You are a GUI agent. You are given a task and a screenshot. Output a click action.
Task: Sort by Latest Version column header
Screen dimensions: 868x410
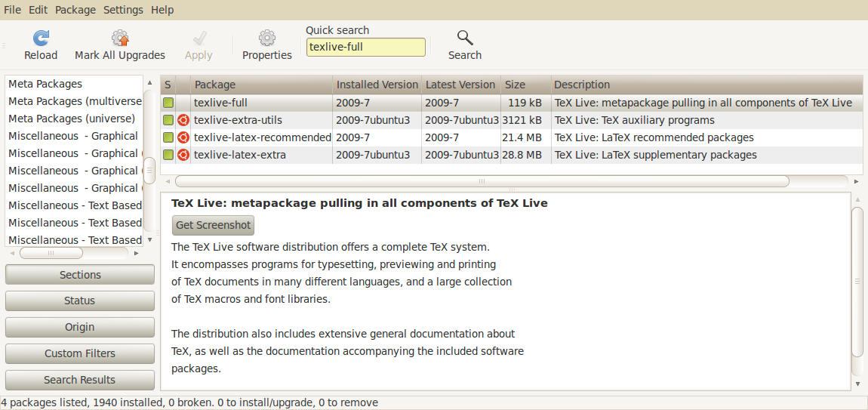coord(460,85)
